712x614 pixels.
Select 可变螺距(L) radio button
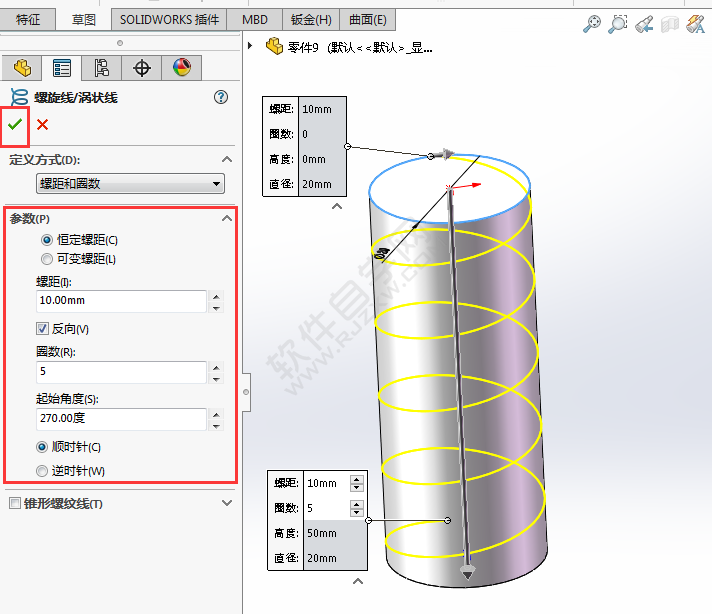click(47, 259)
